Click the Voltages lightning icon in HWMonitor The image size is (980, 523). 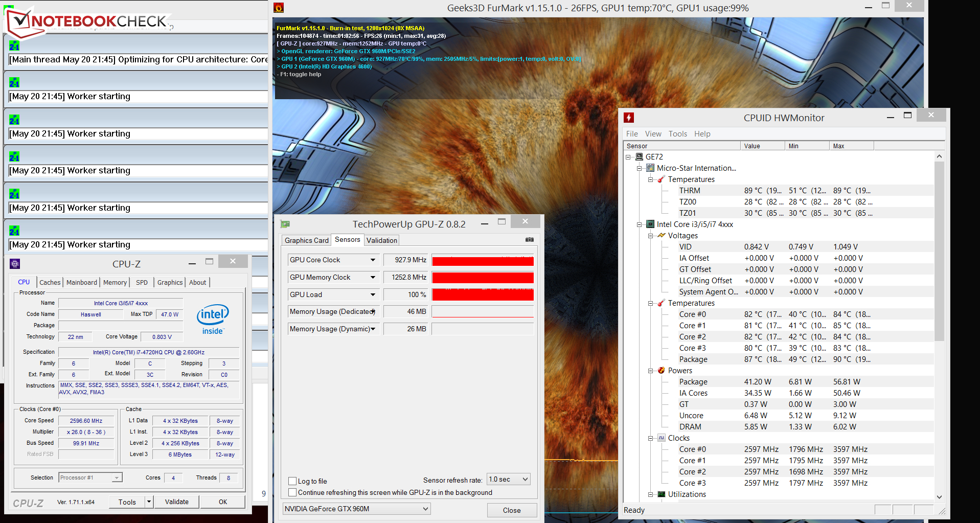(x=662, y=236)
